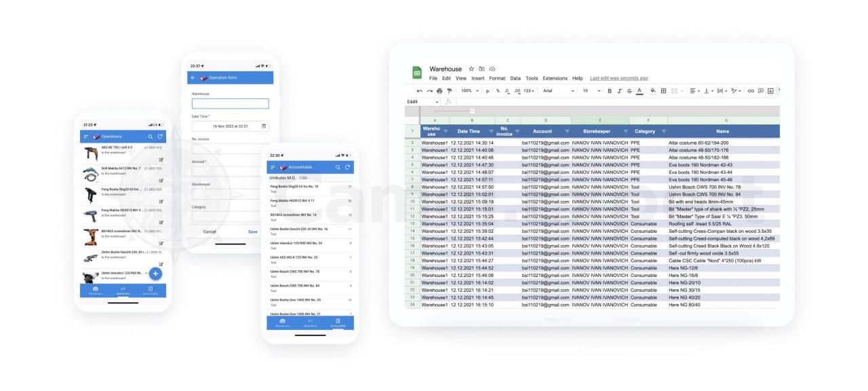Viewport: 868px width, 391px height.
Task: Open the 100% zoom dropdown
Action: tap(469, 91)
